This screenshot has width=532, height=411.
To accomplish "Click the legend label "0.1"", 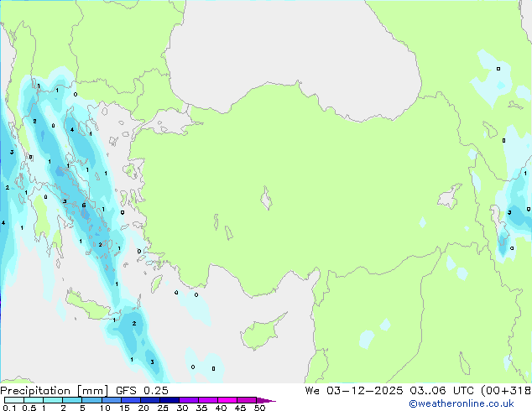I will pyautogui.click(x=9, y=408).
